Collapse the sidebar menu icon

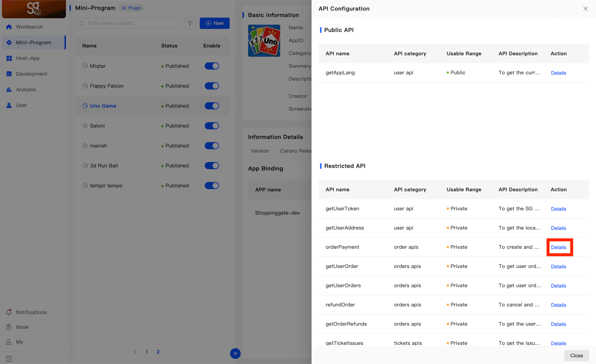[x=9, y=359]
